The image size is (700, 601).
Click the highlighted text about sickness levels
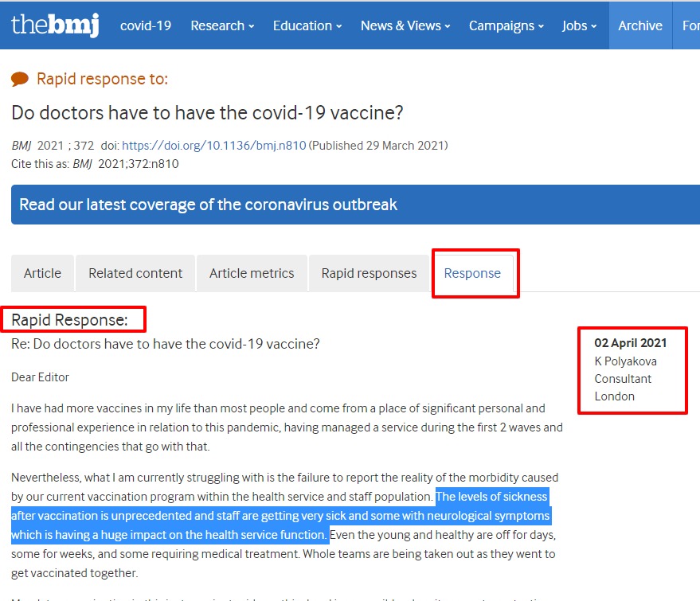[281, 516]
